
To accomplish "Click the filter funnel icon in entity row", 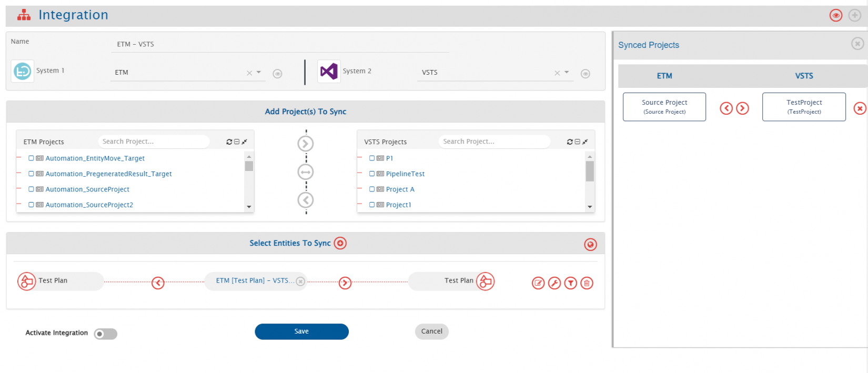I will (x=570, y=283).
